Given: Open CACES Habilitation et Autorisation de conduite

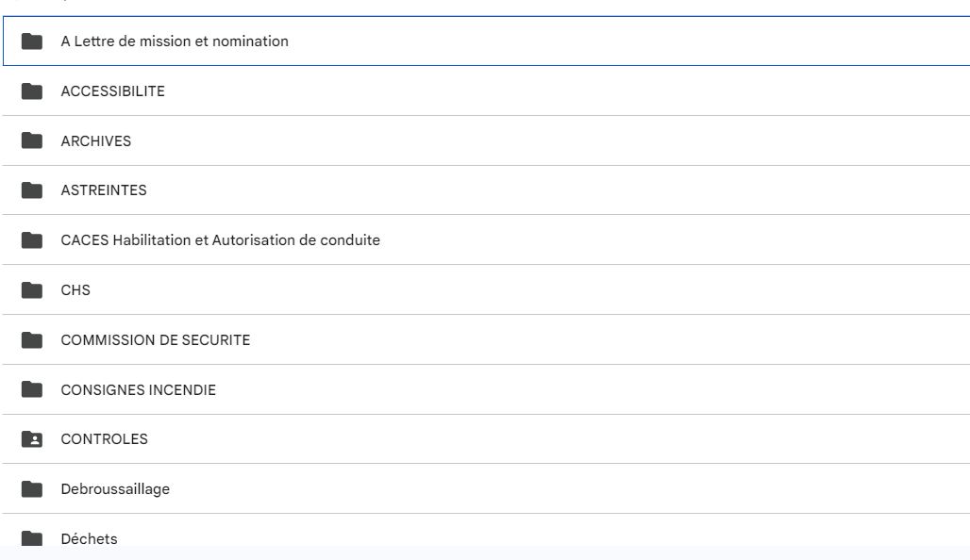Looking at the screenshot, I should (220, 239).
